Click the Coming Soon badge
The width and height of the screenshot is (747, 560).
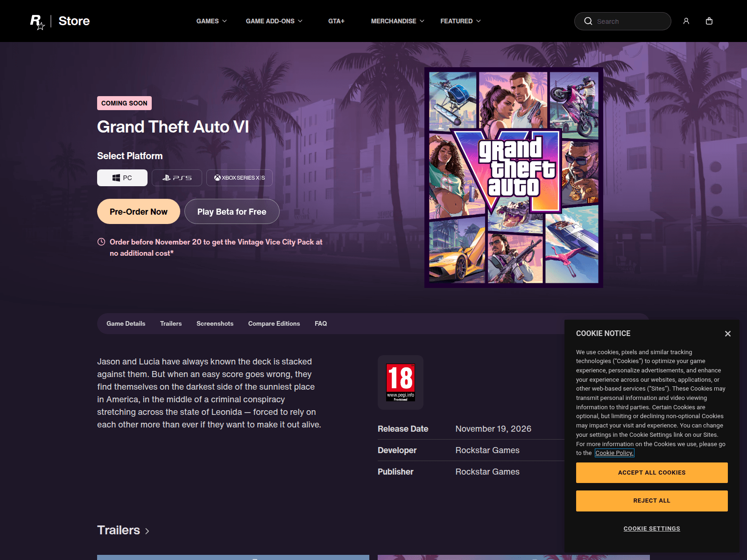point(124,103)
